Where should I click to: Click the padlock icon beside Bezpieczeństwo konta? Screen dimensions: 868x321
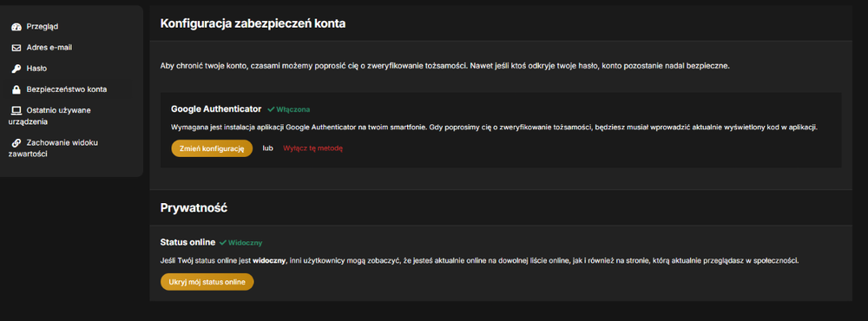pyautogui.click(x=16, y=89)
